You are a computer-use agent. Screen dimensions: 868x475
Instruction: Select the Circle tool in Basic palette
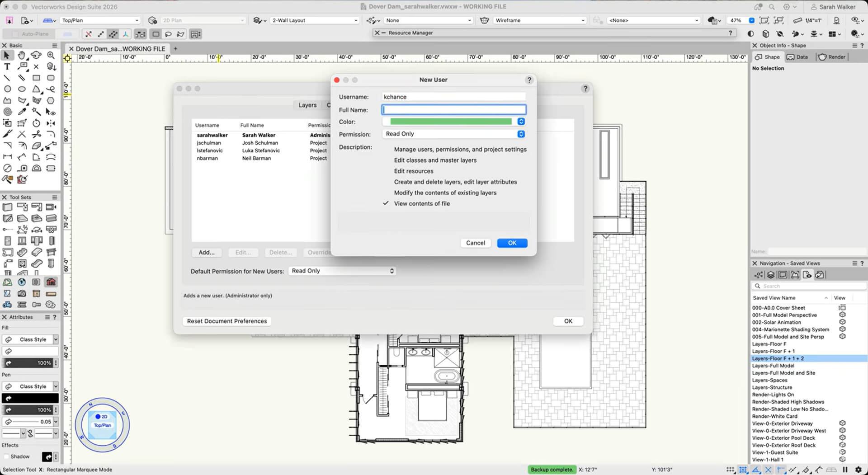pos(7,89)
